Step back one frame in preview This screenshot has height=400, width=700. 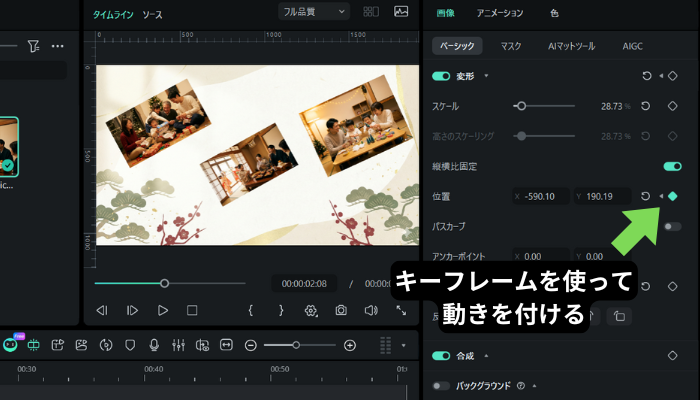(x=102, y=310)
